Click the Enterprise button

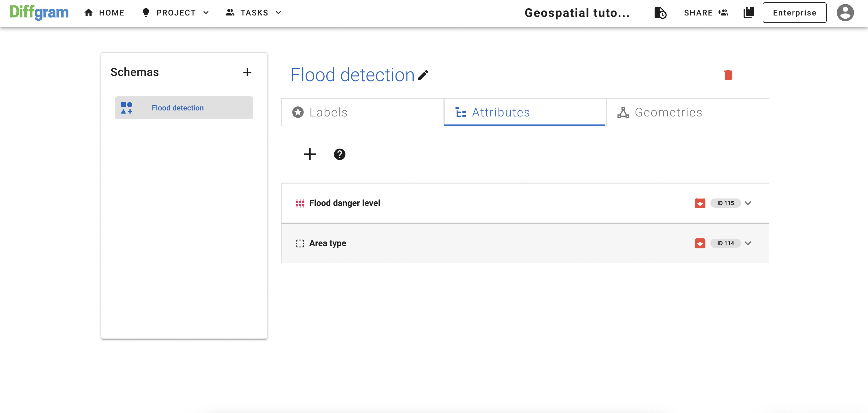click(x=794, y=13)
